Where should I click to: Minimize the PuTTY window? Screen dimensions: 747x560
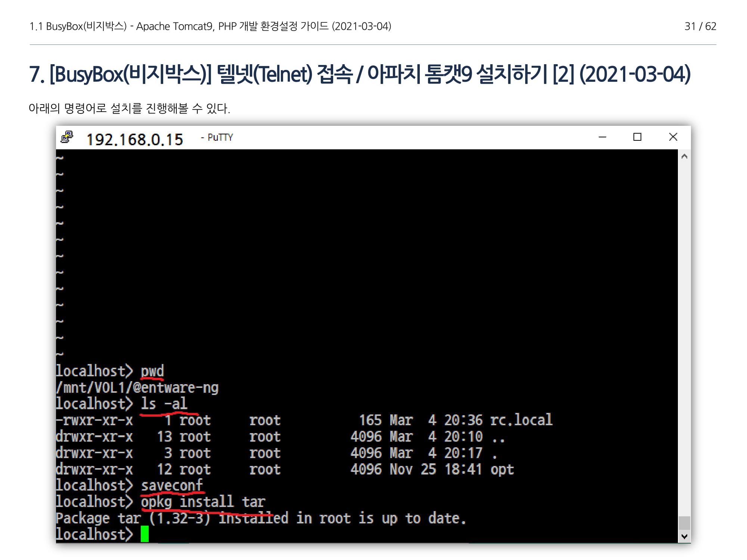[x=602, y=137]
